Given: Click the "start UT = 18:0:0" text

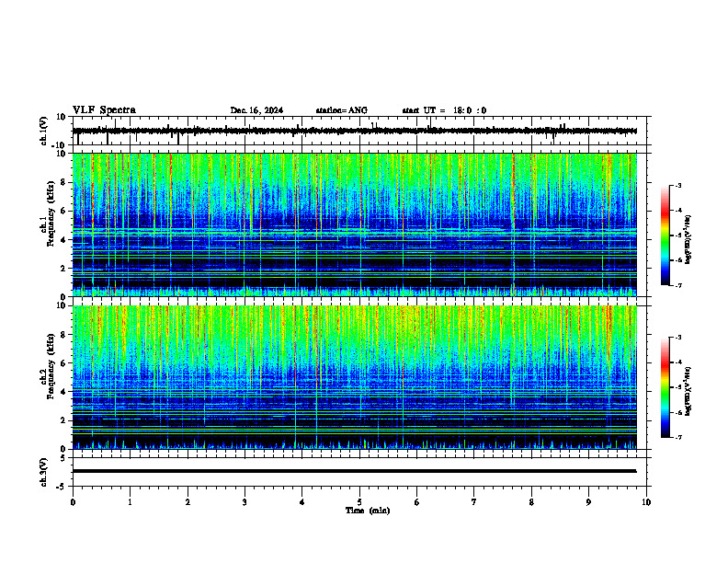Looking at the screenshot, I should click(444, 110).
